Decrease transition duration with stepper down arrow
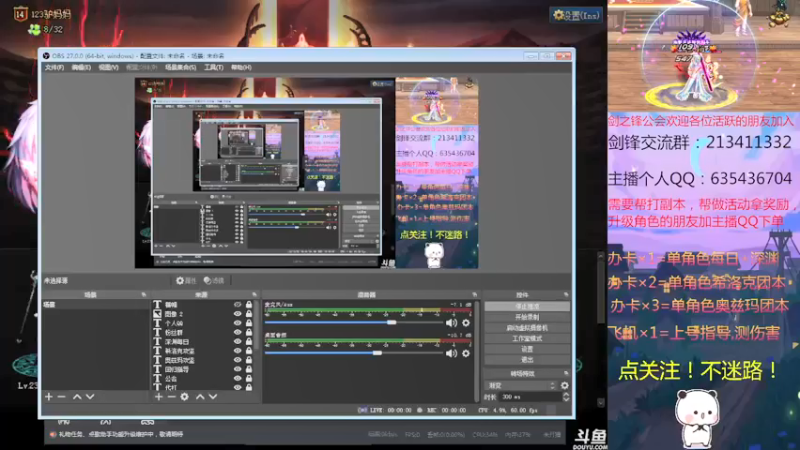800x450 pixels. click(x=566, y=399)
